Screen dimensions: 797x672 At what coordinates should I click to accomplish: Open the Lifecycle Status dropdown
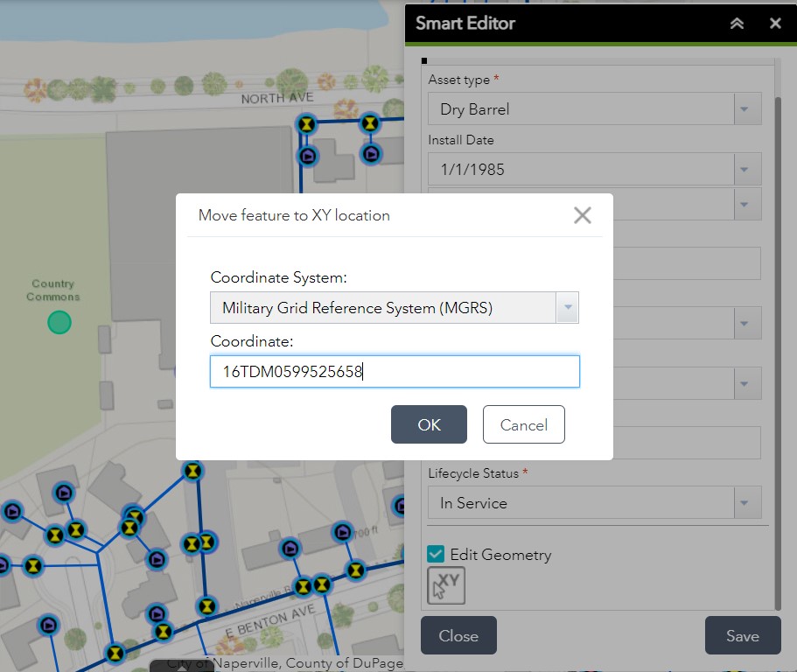coord(745,502)
